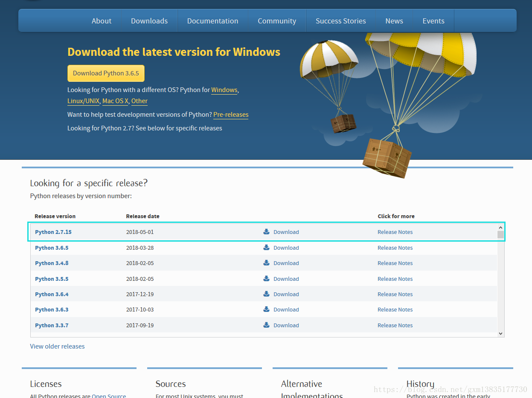Click download icon for Python 2.7.15
This screenshot has width=532, height=398.
coord(266,232)
